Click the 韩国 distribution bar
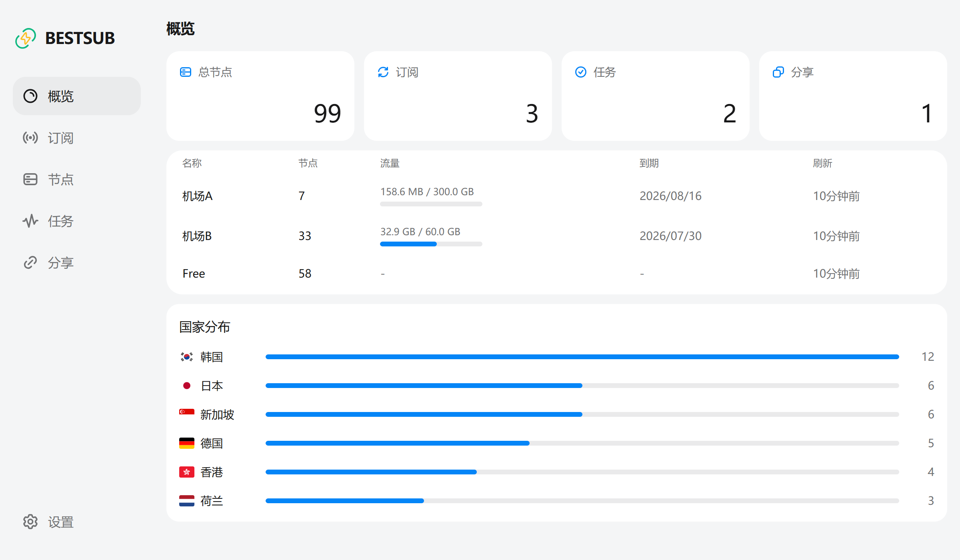960x560 pixels. pos(582,357)
